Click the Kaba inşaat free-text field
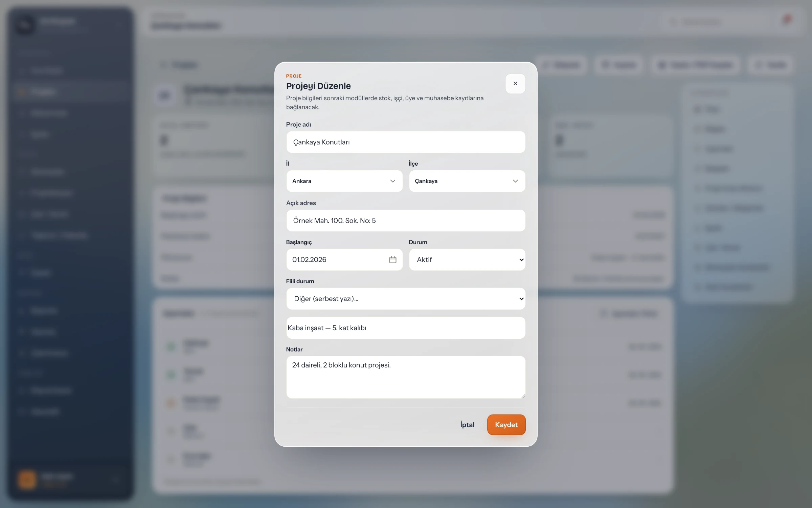This screenshot has height=508, width=812. coord(406,328)
